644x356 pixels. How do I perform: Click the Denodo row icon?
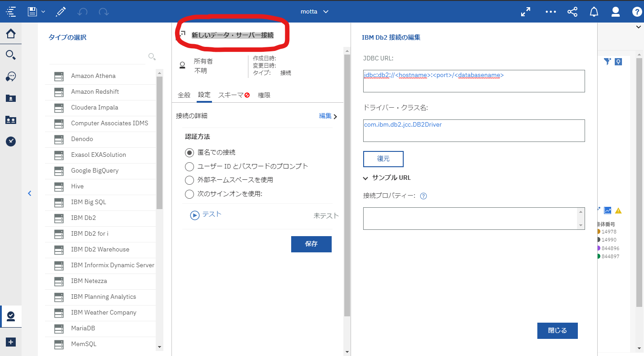tap(59, 139)
